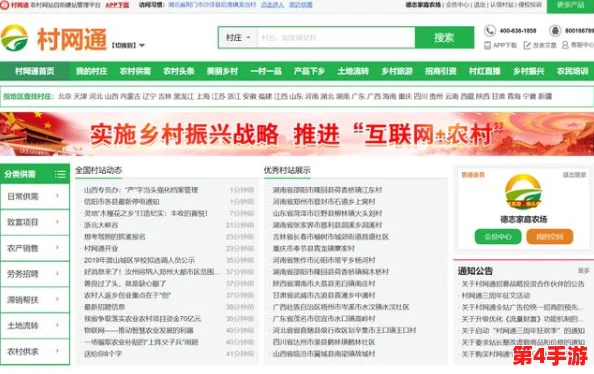Click the QQ customer service icon

click(x=555, y=30)
